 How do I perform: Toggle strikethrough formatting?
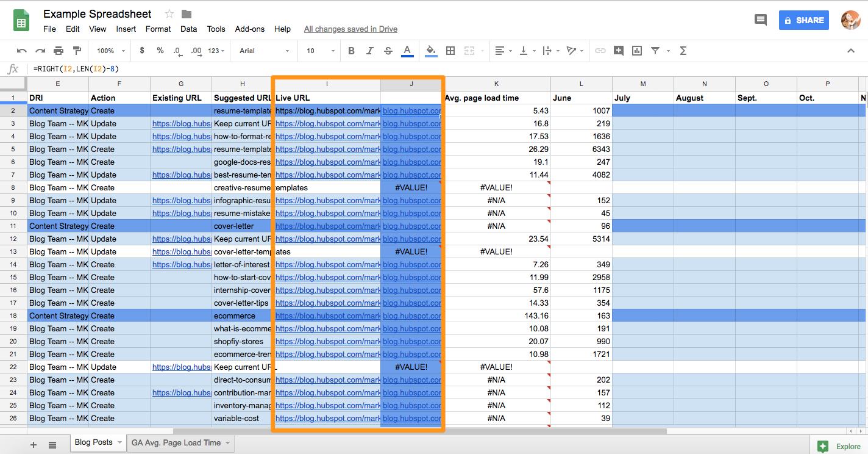pyautogui.click(x=388, y=51)
